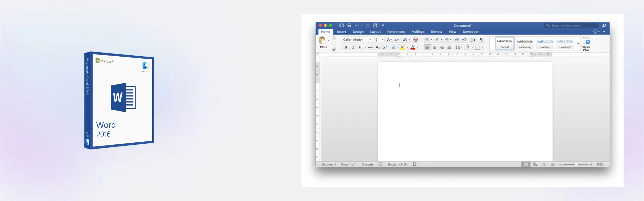Click the zoom out minus button
This screenshot has width=644, height=201.
pos(560,164)
